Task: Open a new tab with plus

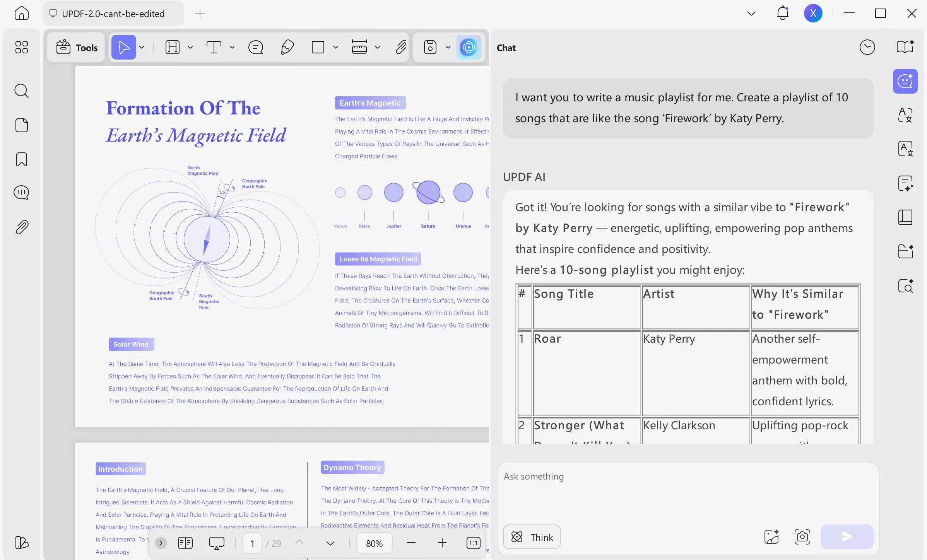Action: 200,14
